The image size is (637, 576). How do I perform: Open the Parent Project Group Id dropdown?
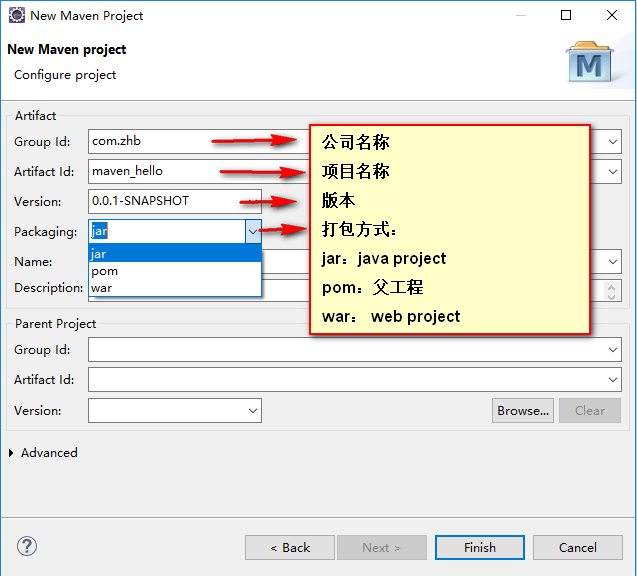(x=613, y=349)
